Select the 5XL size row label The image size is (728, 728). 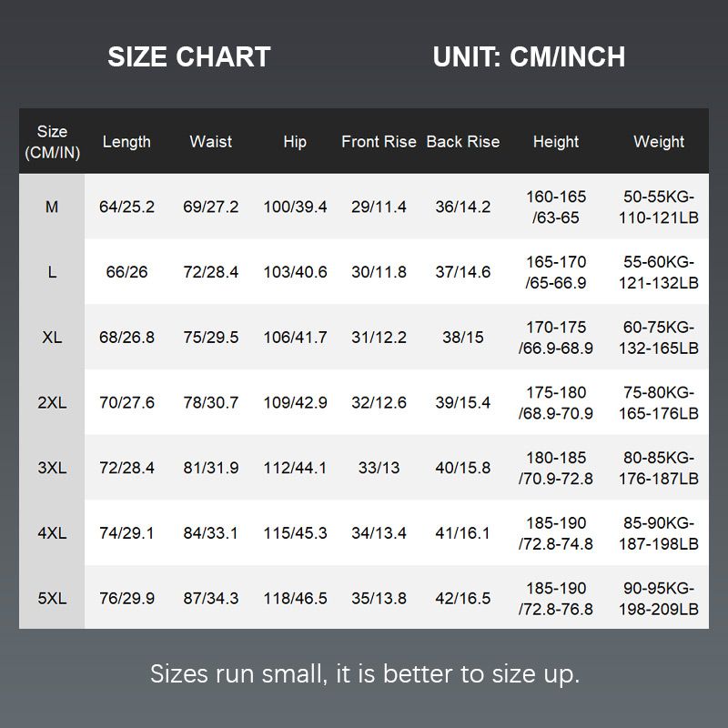point(52,599)
